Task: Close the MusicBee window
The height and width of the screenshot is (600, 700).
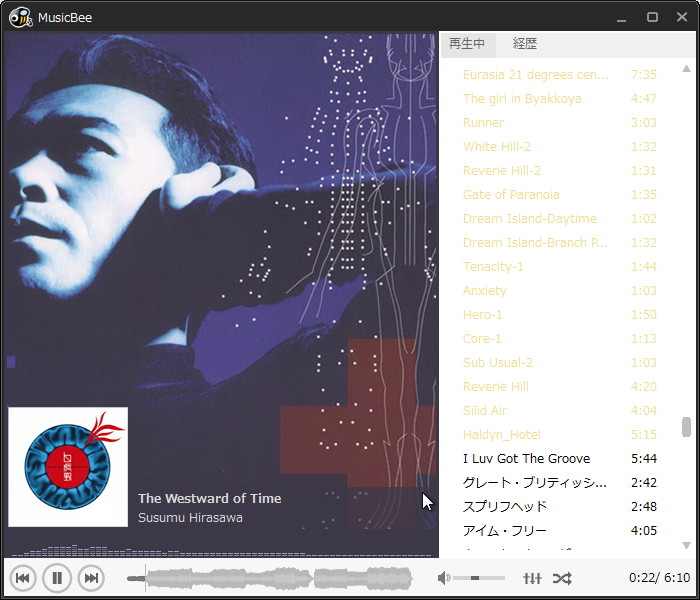Action: [x=682, y=17]
